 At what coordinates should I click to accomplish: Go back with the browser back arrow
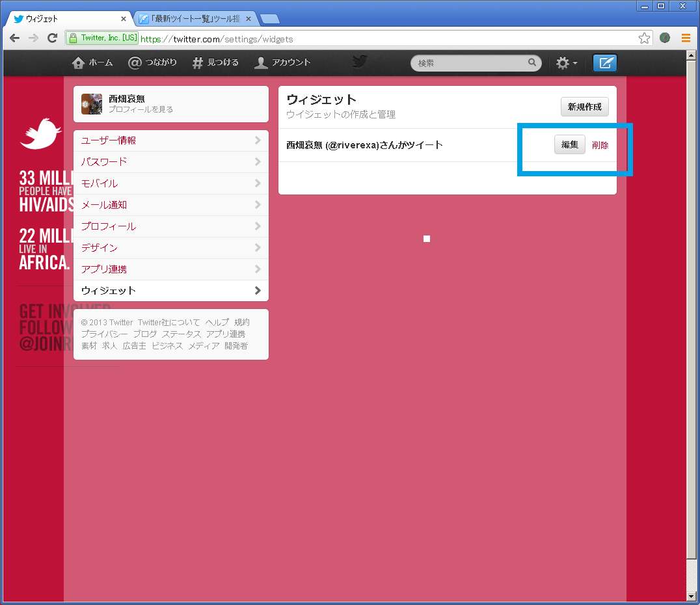(14, 38)
